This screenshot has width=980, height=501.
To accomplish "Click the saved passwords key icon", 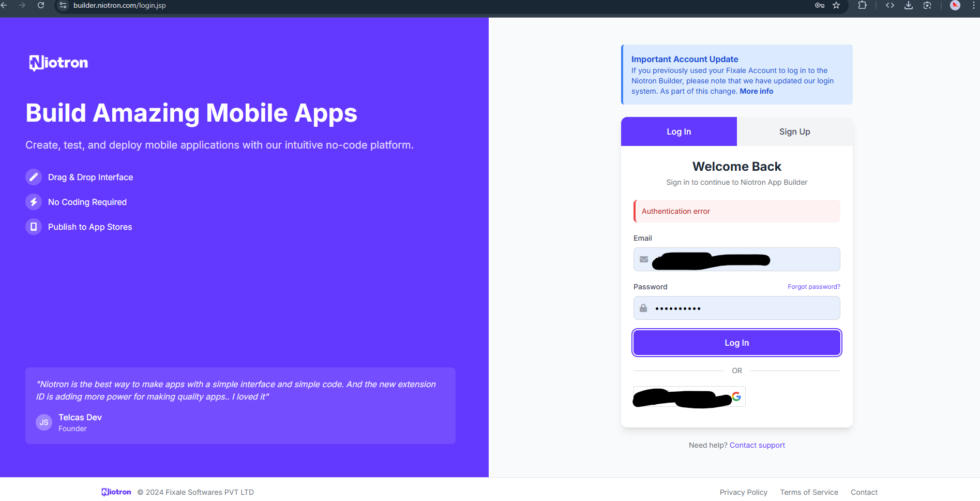I will (x=820, y=6).
